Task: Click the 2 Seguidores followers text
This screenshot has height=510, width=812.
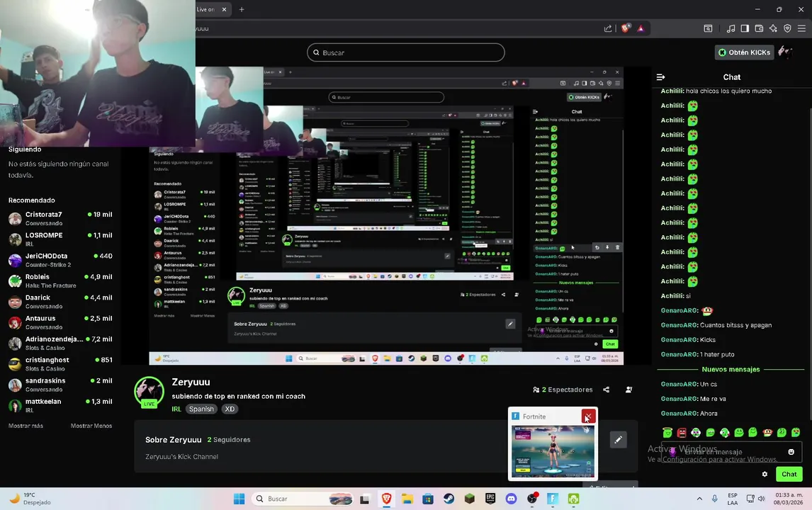Action: tap(229, 440)
